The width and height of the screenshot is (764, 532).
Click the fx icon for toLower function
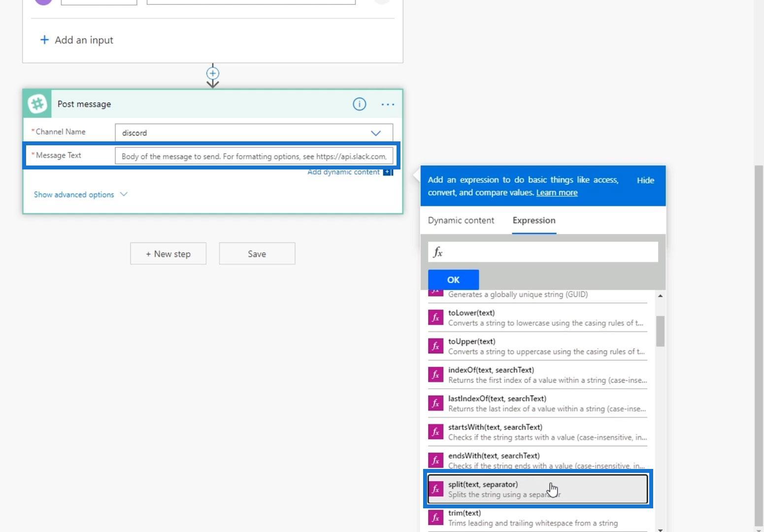[435, 318]
